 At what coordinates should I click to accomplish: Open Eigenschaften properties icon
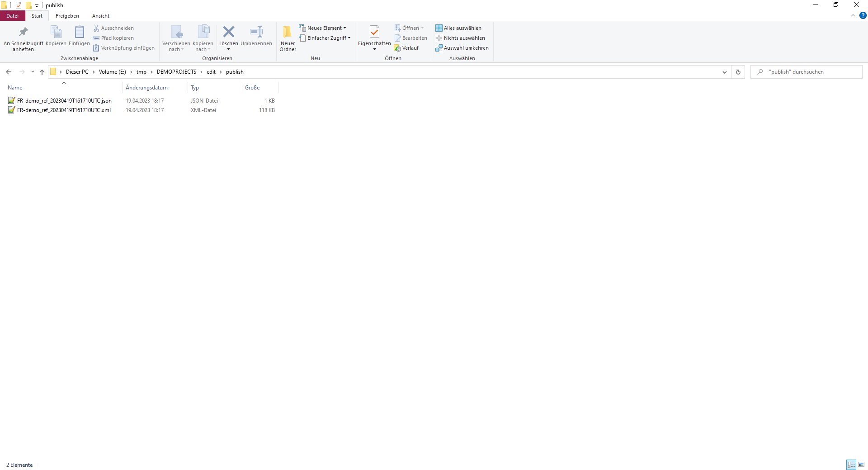[x=374, y=33]
